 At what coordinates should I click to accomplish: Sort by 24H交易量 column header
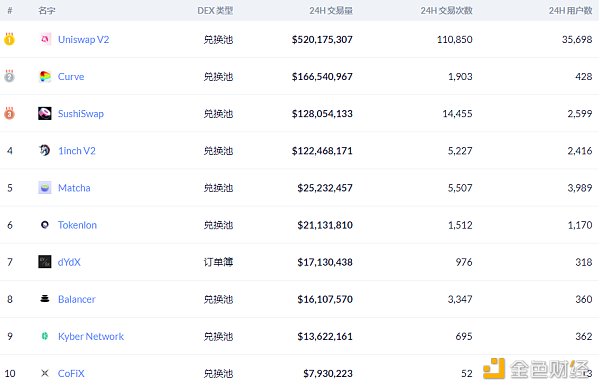click(331, 11)
